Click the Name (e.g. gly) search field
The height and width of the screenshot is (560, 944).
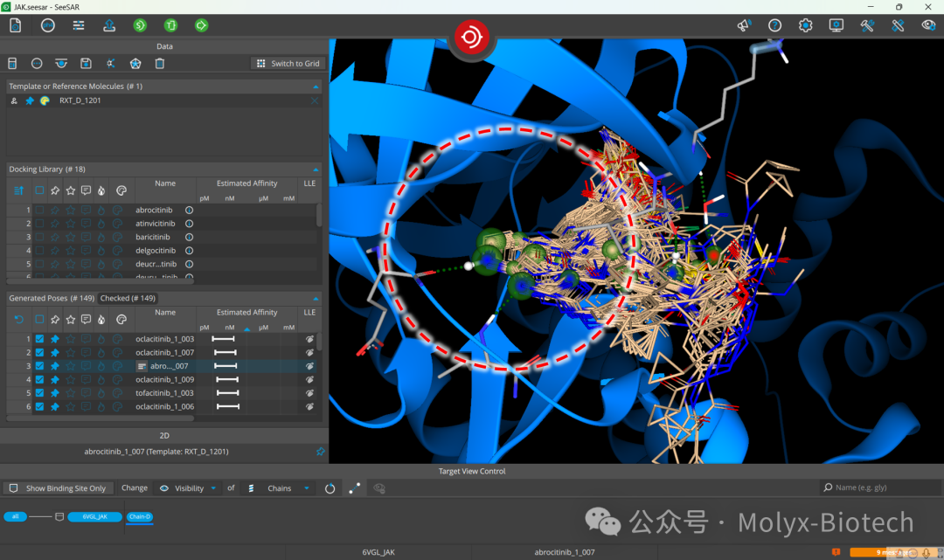pyautogui.click(x=881, y=487)
